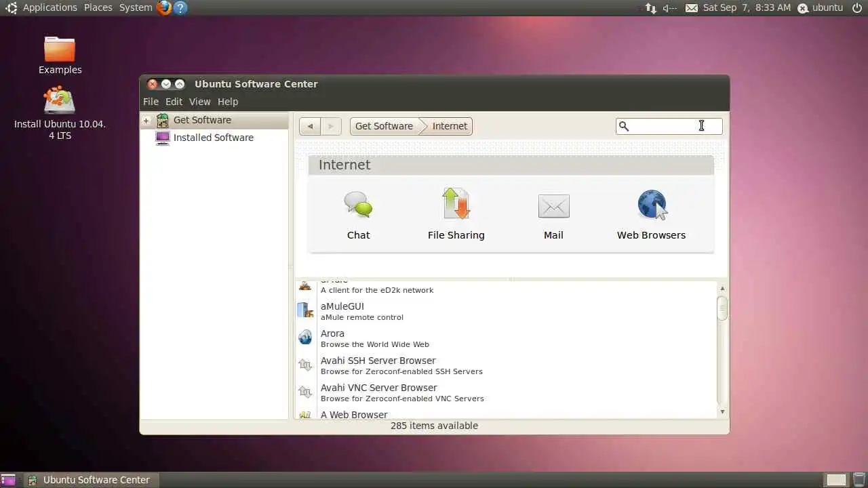Go back with the navigation arrow

310,126
